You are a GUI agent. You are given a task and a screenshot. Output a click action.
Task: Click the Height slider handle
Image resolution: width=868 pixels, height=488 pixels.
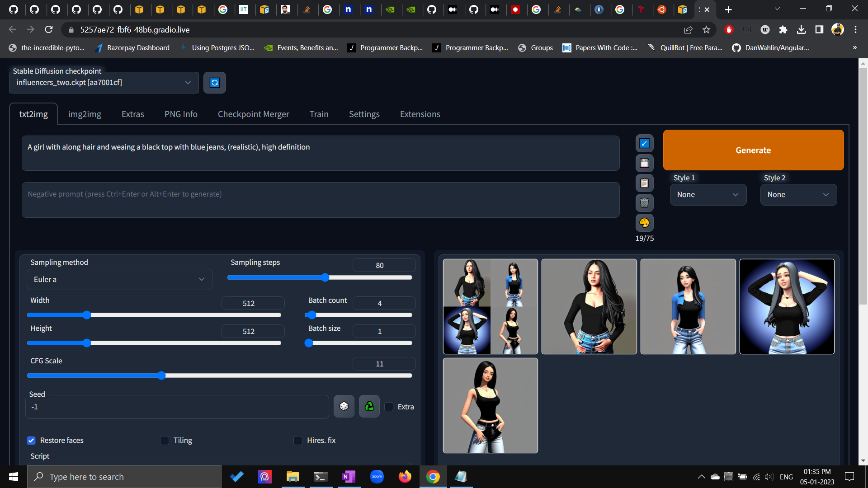tap(87, 343)
